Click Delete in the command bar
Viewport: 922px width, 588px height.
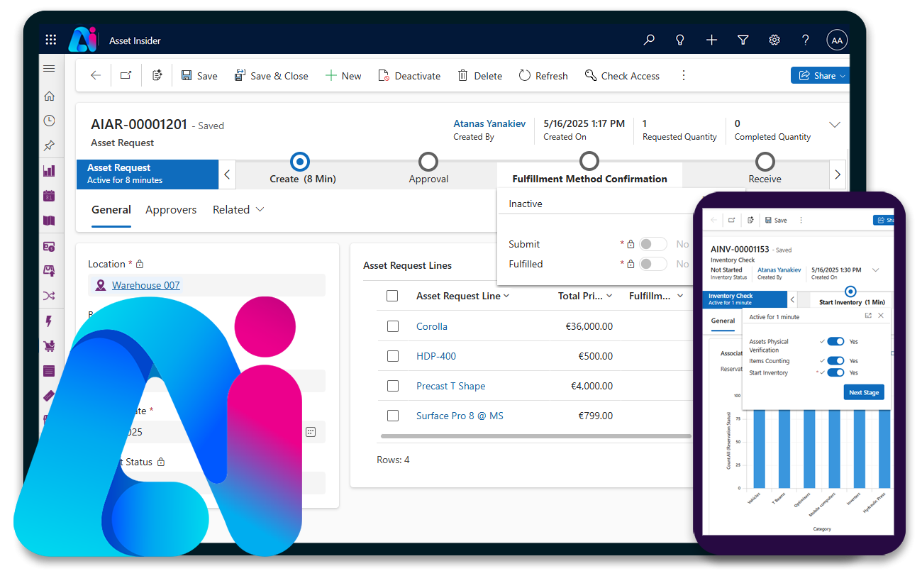coord(479,76)
